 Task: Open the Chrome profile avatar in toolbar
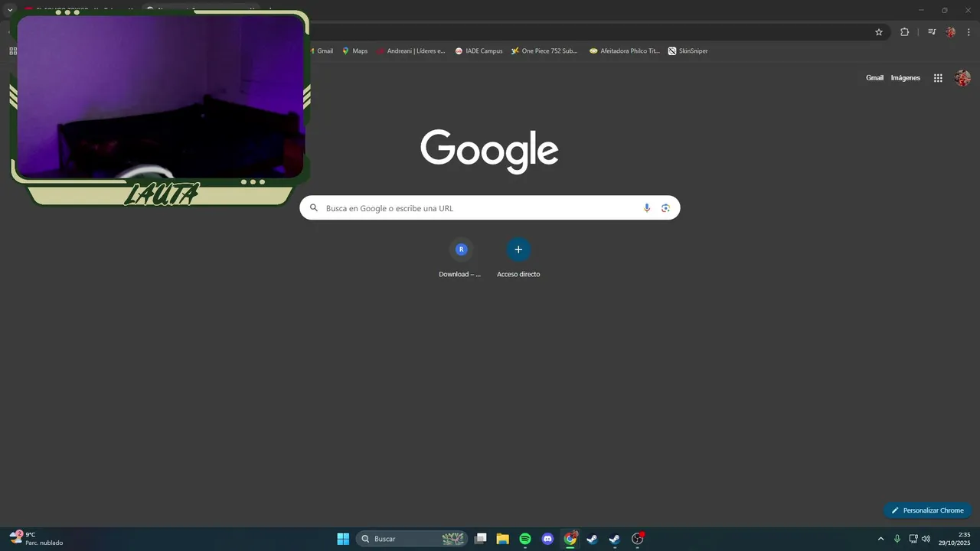(950, 32)
